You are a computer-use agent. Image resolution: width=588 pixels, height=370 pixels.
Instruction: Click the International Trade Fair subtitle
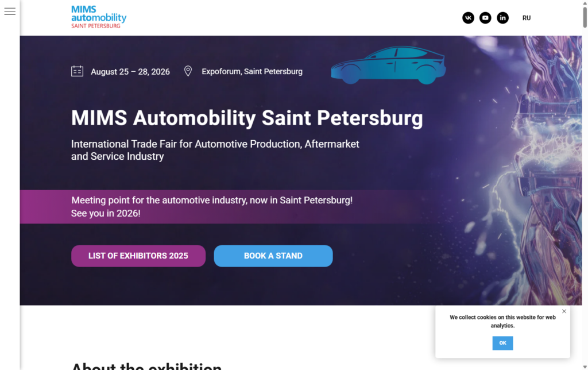215,150
